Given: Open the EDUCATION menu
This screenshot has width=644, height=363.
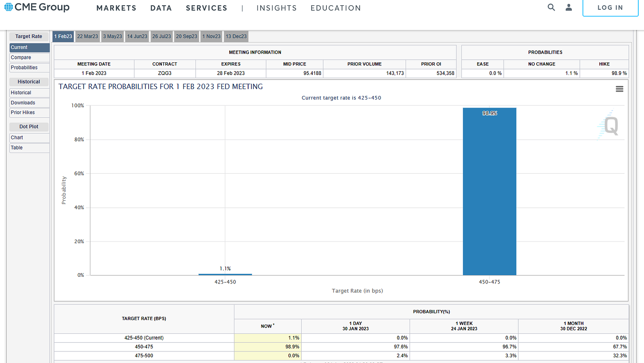Looking at the screenshot, I should [336, 8].
